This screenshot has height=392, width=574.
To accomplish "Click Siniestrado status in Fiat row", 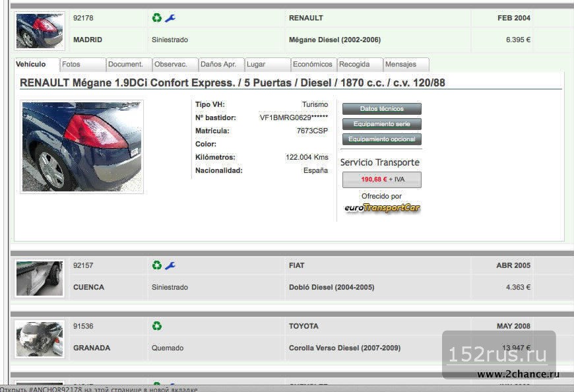I will [170, 287].
